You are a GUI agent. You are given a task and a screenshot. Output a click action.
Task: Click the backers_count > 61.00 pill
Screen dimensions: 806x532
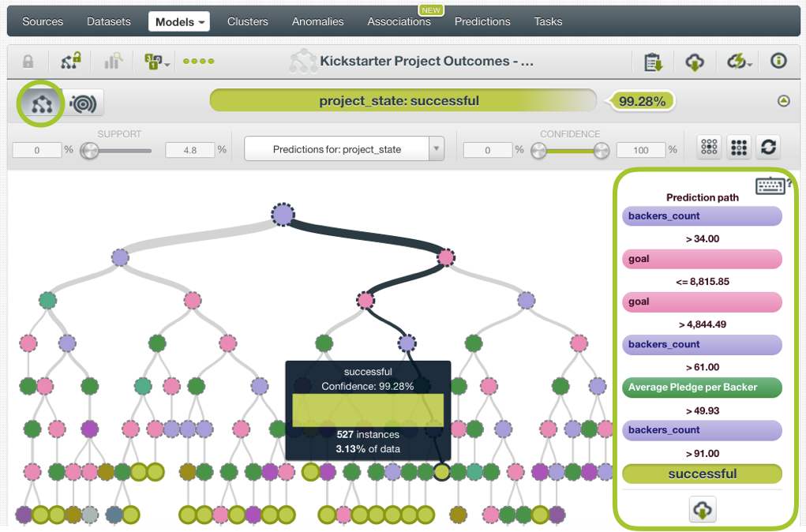click(x=702, y=344)
